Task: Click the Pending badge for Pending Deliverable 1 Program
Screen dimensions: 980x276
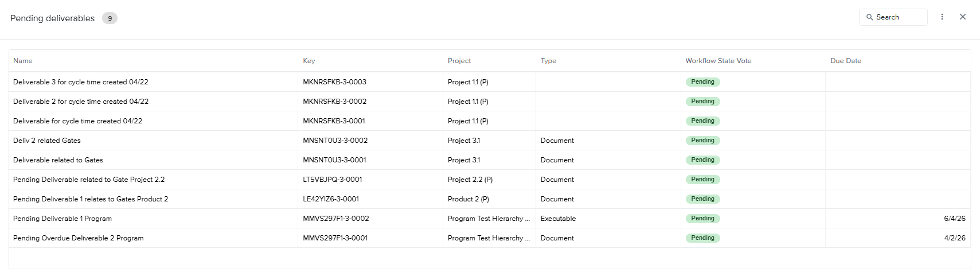Action: [702, 219]
